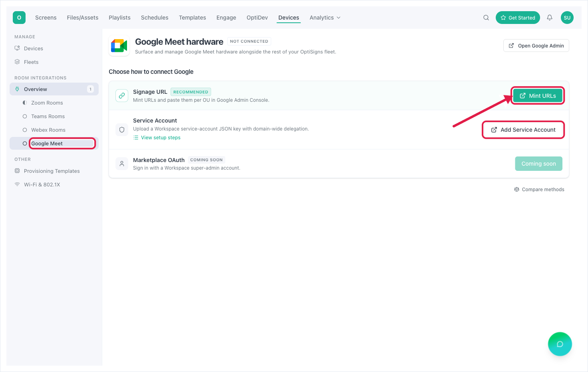Screen dimensions: 588x372
Task: Select Devices in the Manage sidebar
Action: (54, 48)
